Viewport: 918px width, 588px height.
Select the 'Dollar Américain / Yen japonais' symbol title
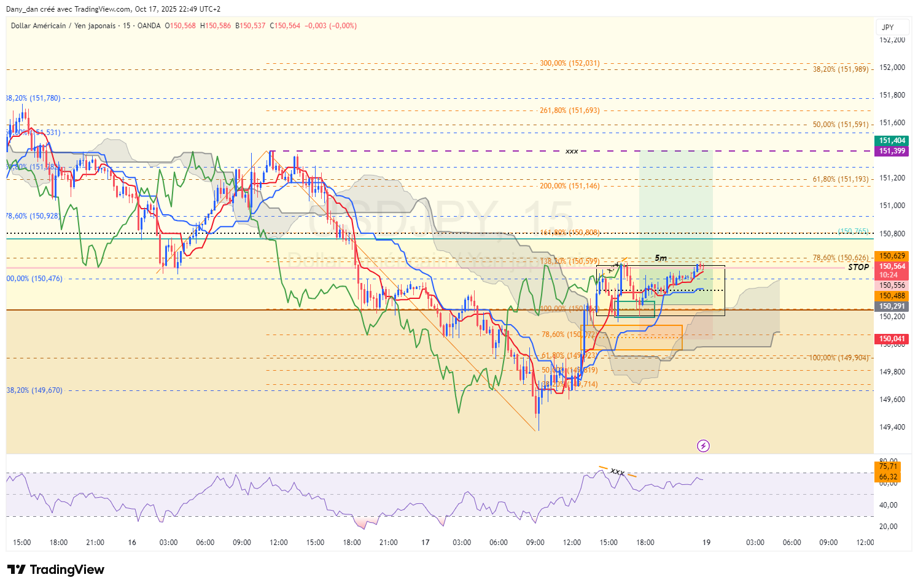63,26
